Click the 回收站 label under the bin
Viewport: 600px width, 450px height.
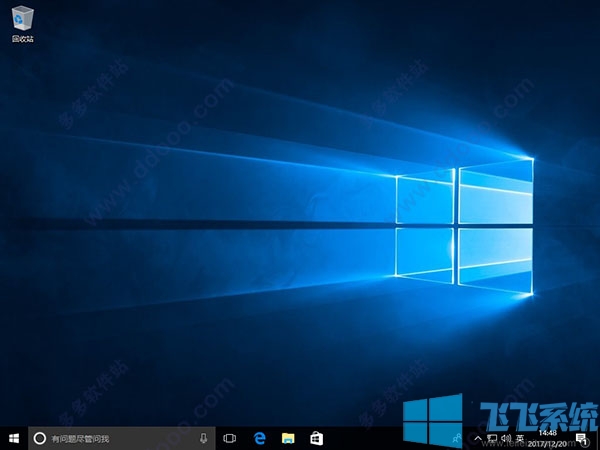coord(20,39)
